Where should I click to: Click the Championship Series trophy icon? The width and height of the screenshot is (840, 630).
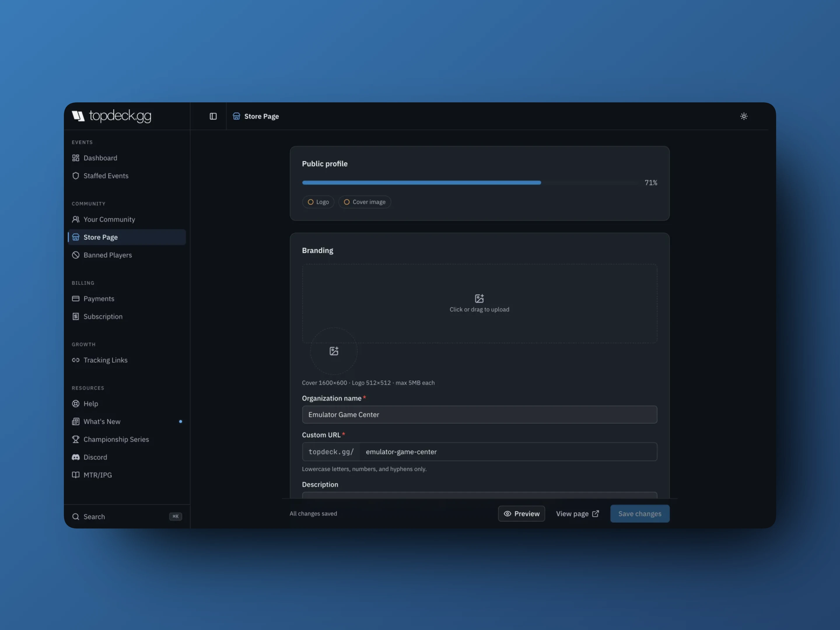point(76,439)
